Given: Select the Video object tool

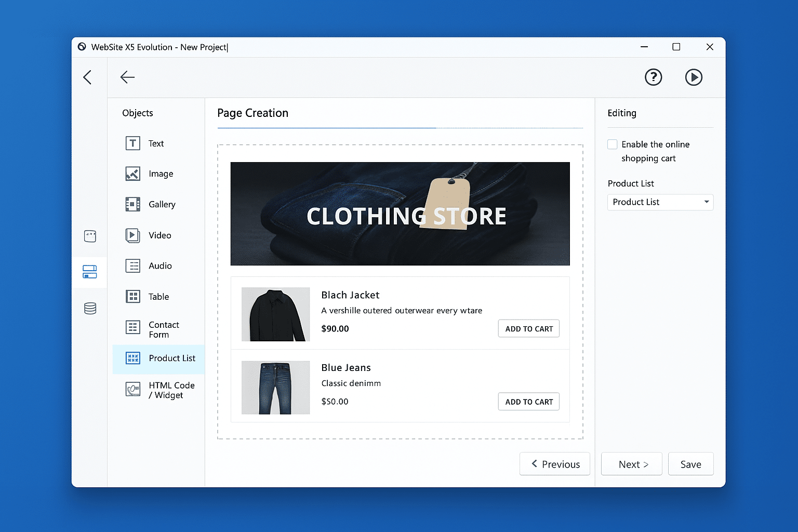Looking at the screenshot, I should 159,235.
